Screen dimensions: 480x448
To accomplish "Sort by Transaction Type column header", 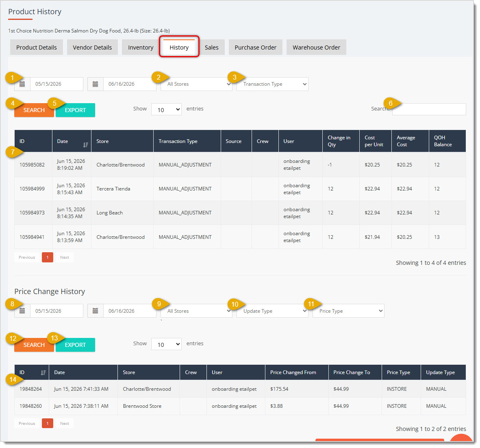I will coord(187,141).
